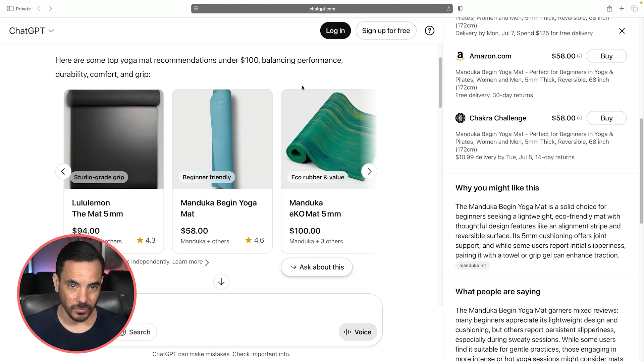Toggle the Safari sidebar icon
This screenshot has height=362, width=644.
[10, 9]
